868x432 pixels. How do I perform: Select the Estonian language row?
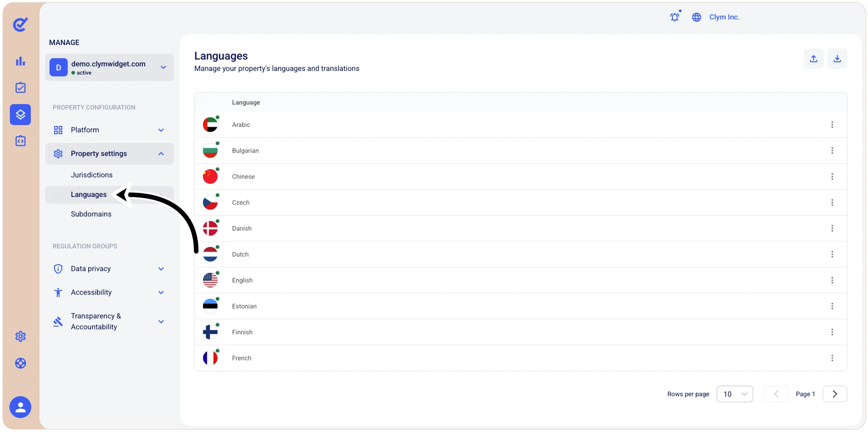(521, 306)
